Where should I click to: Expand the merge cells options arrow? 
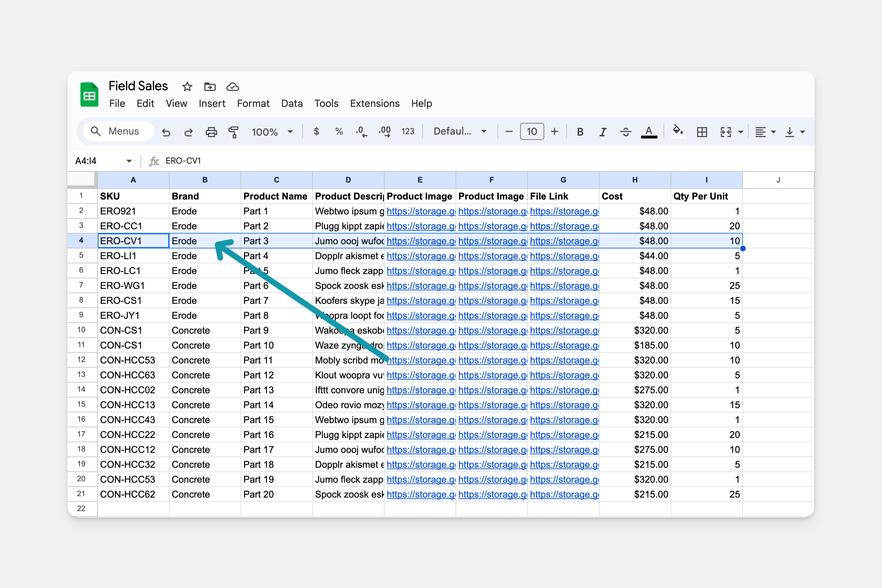tap(741, 132)
